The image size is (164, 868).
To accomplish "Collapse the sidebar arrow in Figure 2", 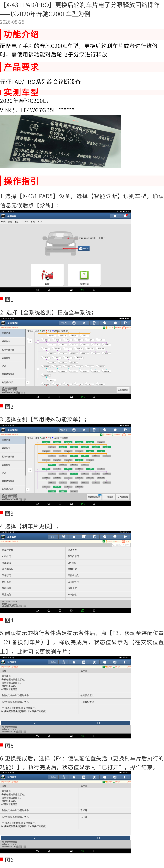I will (28, 382).
